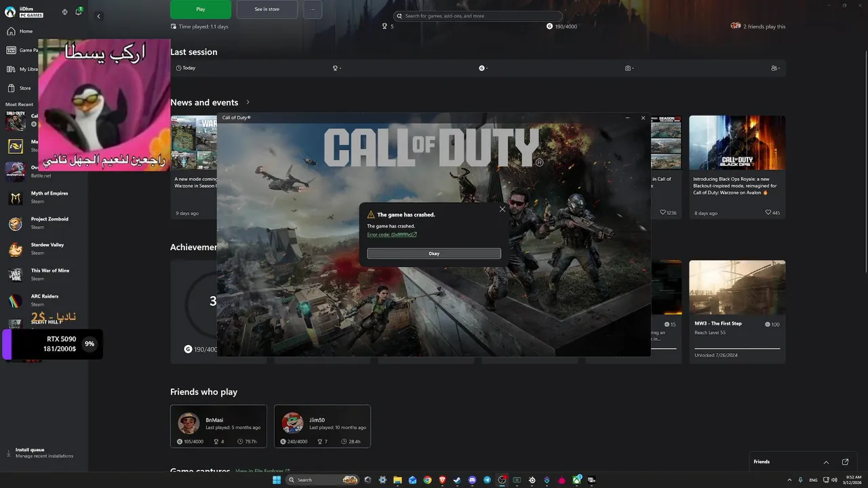Show hidden system tray icons
This screenshot has width=868, height=488.
(x=789, y=480)
